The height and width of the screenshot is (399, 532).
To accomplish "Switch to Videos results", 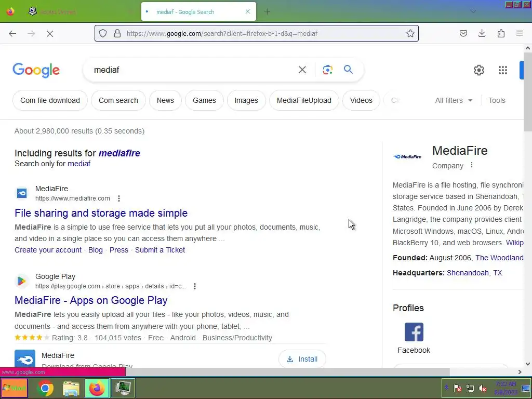I will (x=361, y=100).
